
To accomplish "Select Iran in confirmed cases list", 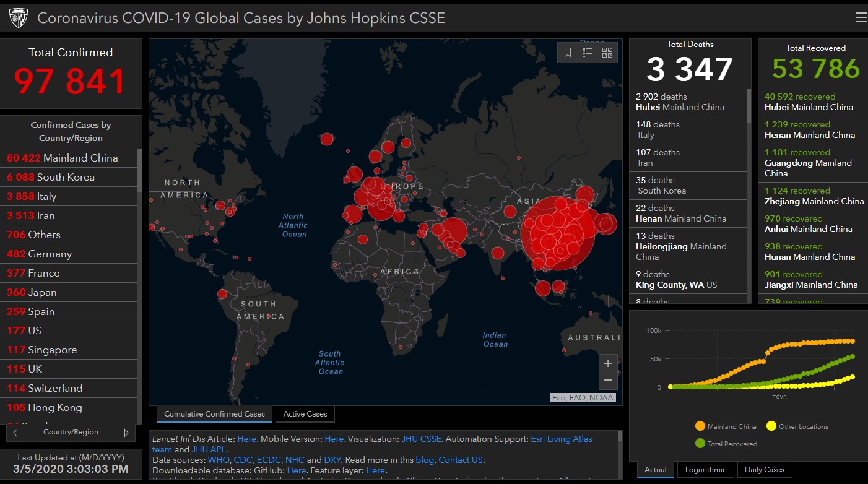I will [x=69, y=215].
